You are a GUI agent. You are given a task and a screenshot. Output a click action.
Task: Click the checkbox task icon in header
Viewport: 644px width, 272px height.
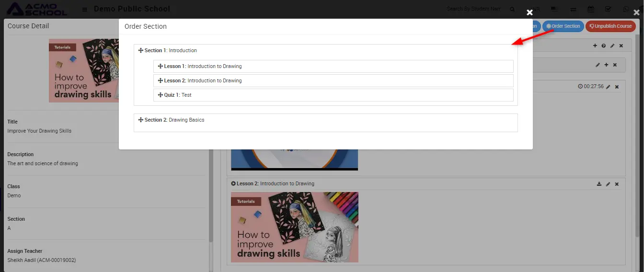coord(608,9)
